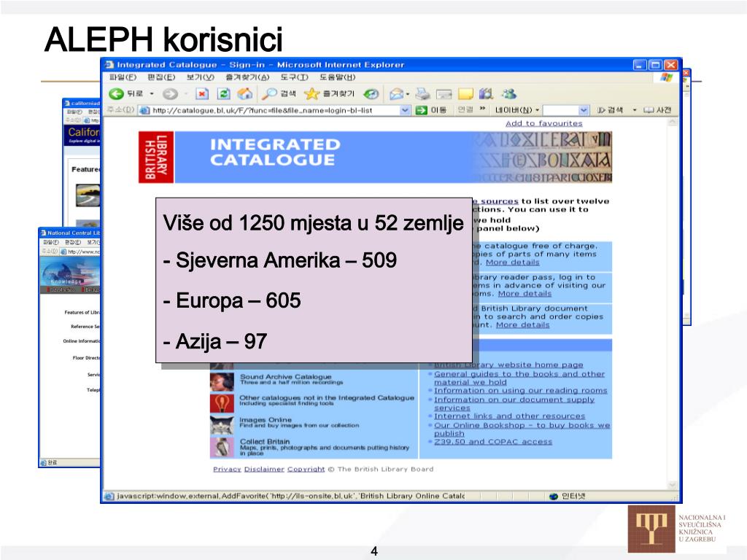Click the British Library red logo

pos(156,157)
